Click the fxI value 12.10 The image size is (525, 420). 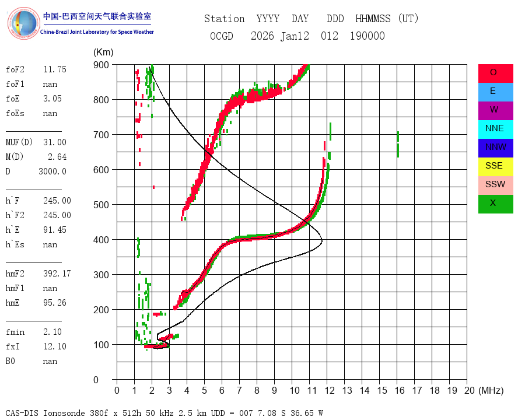click(55, 346)
